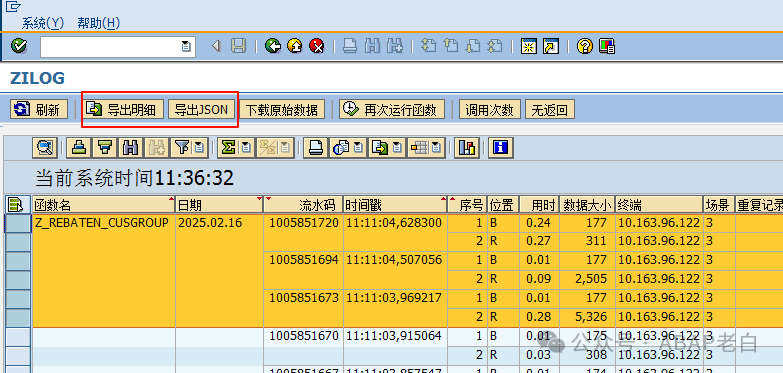Click the green Enter checkmark icon
Viewport: 783px width, 373px height.
point(19,46)
